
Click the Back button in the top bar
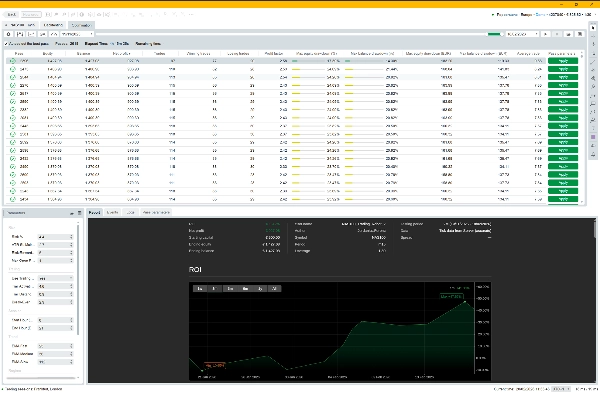[x=11, y=15]
